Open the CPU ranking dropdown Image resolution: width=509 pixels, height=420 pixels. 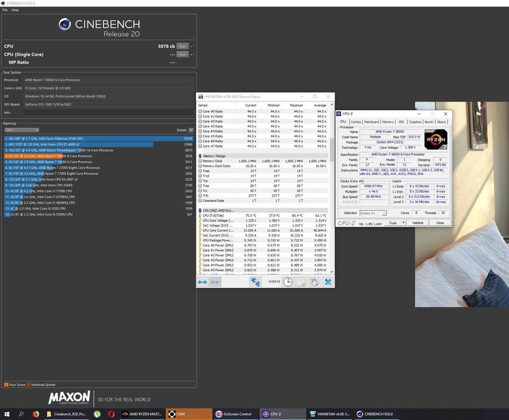(x=22, y=130)
